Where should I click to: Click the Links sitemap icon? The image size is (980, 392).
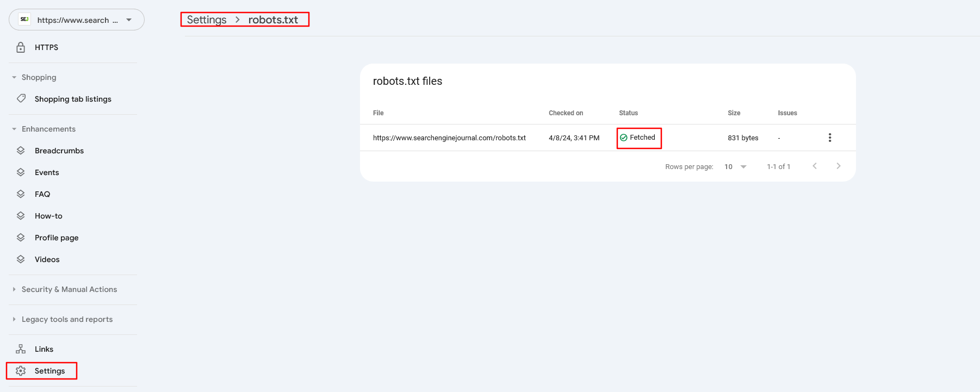[x=21, y=349]
